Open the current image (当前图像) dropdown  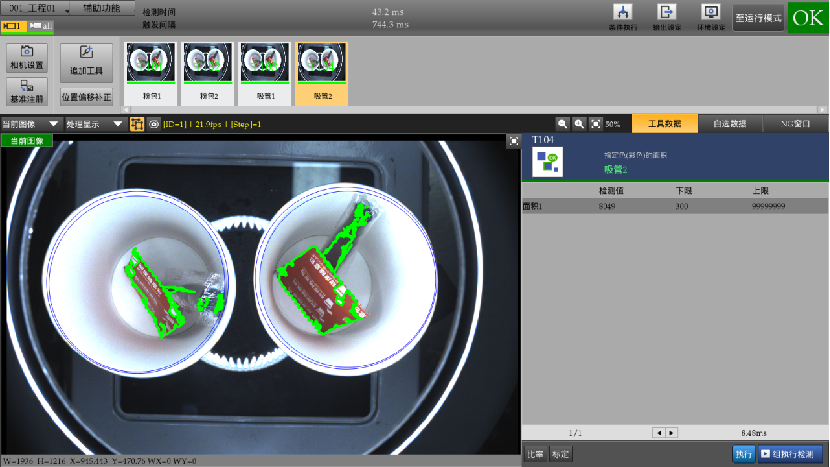coord(30,124)
